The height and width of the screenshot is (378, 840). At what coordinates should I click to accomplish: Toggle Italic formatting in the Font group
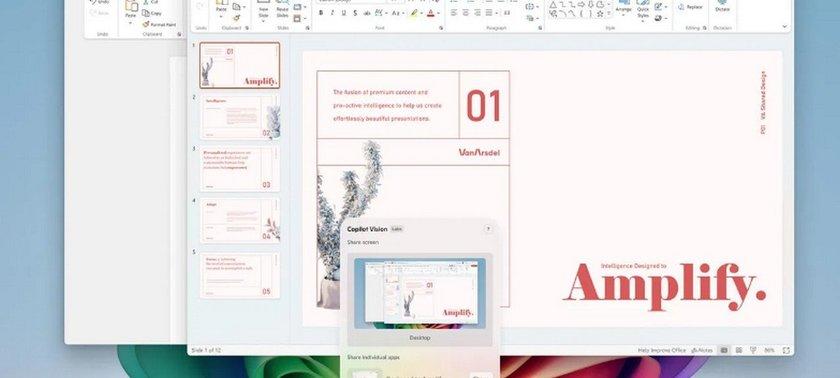(332, 13)
